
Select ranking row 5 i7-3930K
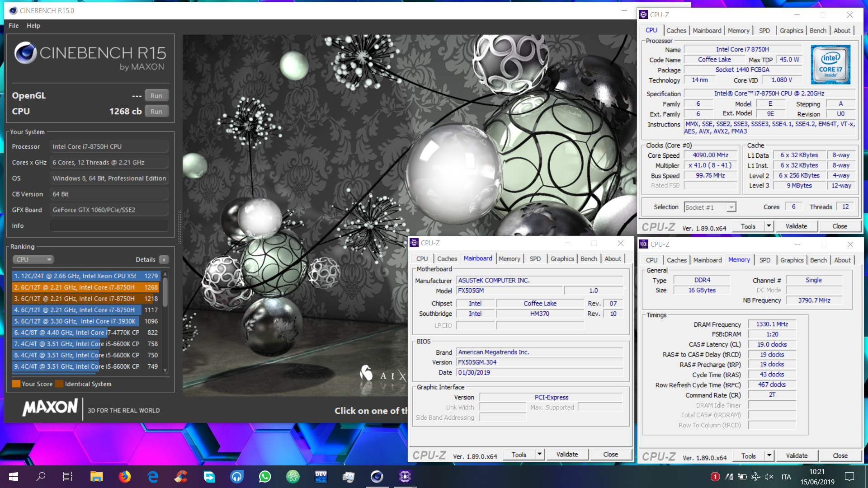(86, 321)
